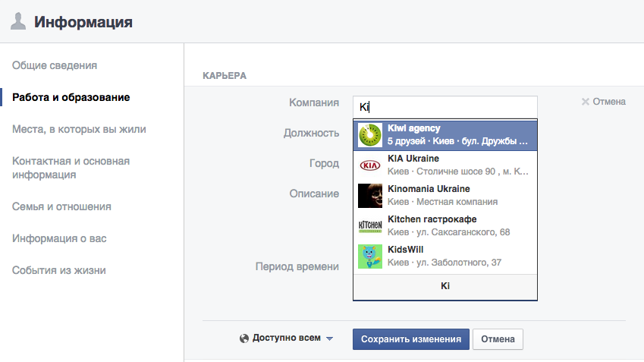The image size is (644, 362).
Task: Click 'Киев · ул. Саксаганского, 68' subtitle
Action: click(449, 232)
